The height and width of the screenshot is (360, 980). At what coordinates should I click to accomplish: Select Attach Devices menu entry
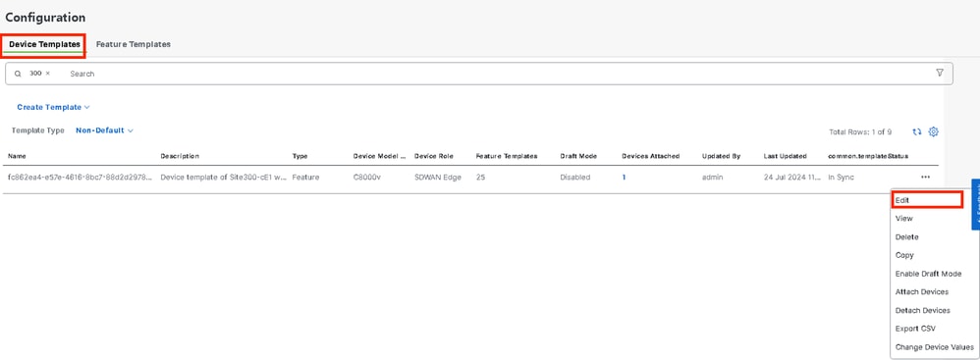922,292
